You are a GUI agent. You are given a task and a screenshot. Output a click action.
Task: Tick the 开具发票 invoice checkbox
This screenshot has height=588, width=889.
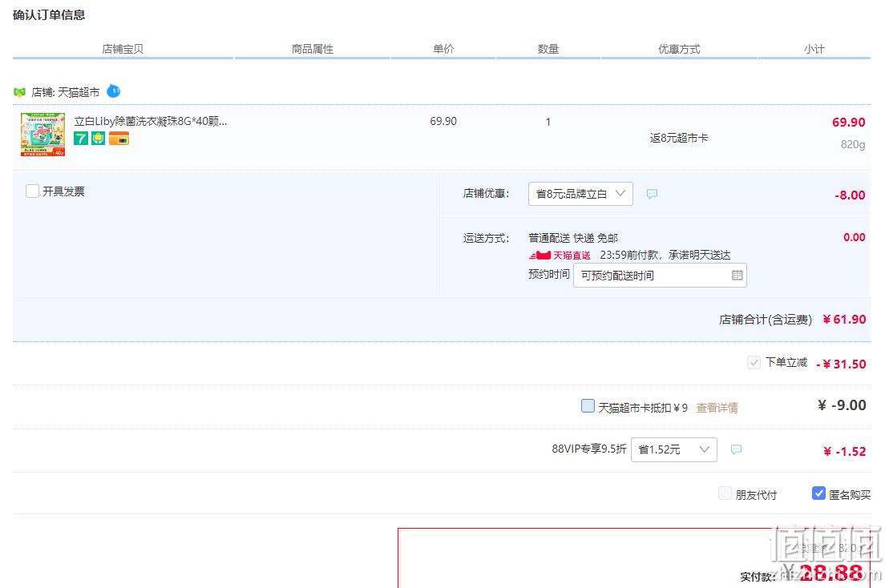[32, 191]
